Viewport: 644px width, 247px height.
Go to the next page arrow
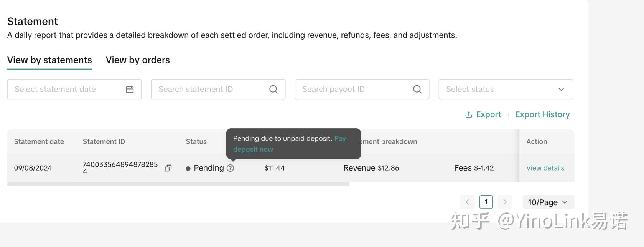point(505,202)
